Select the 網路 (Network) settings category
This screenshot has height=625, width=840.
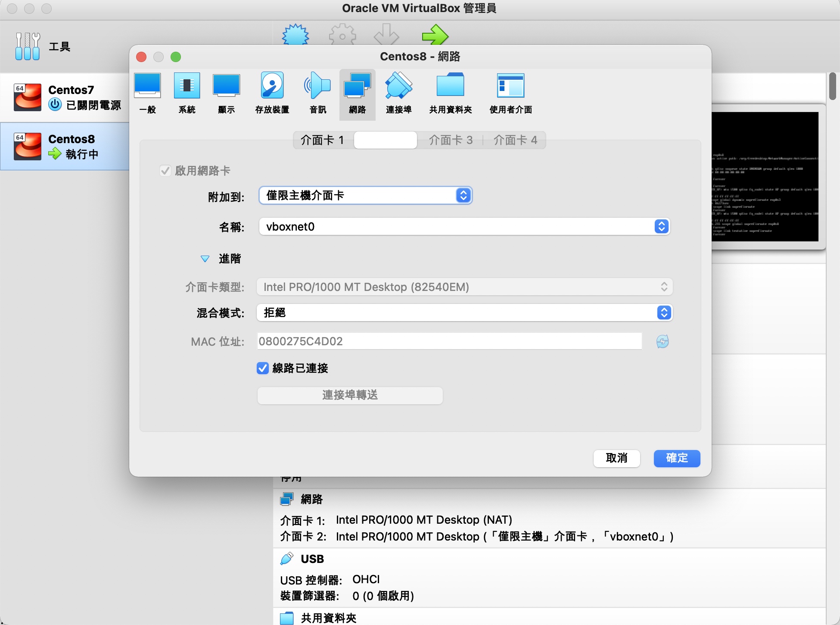358,94
